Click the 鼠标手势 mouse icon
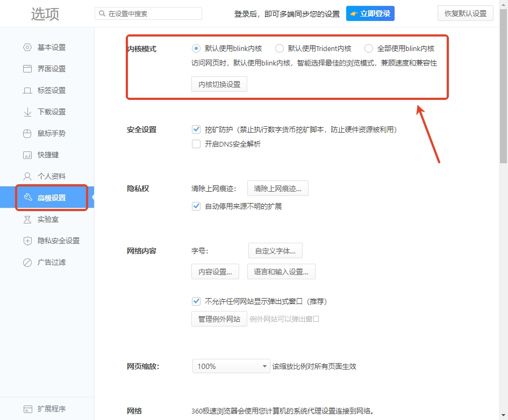The image size is (508, 420). click(x=27, y=133)
